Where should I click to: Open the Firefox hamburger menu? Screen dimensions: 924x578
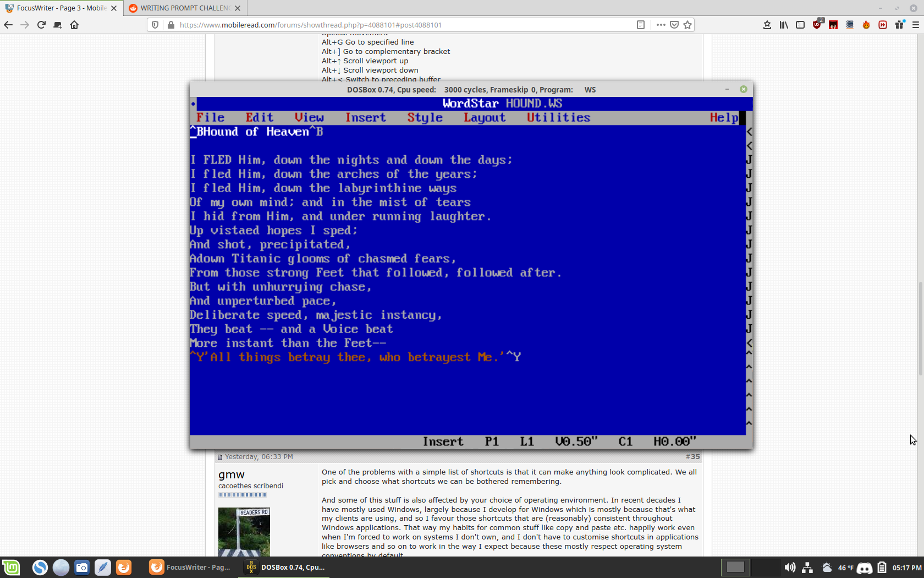click(x=916, y=25)
